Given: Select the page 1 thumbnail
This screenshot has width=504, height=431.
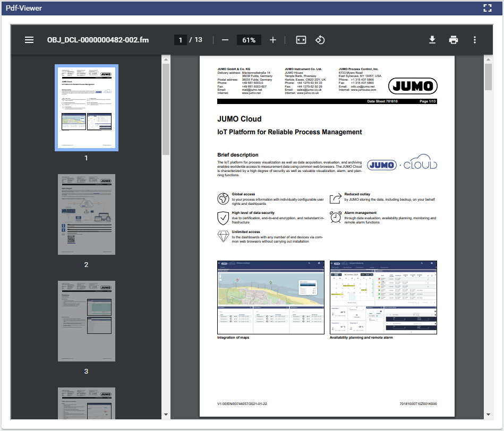Looking at the screenshot, I should pyautogui.click(x=86, y=108).
